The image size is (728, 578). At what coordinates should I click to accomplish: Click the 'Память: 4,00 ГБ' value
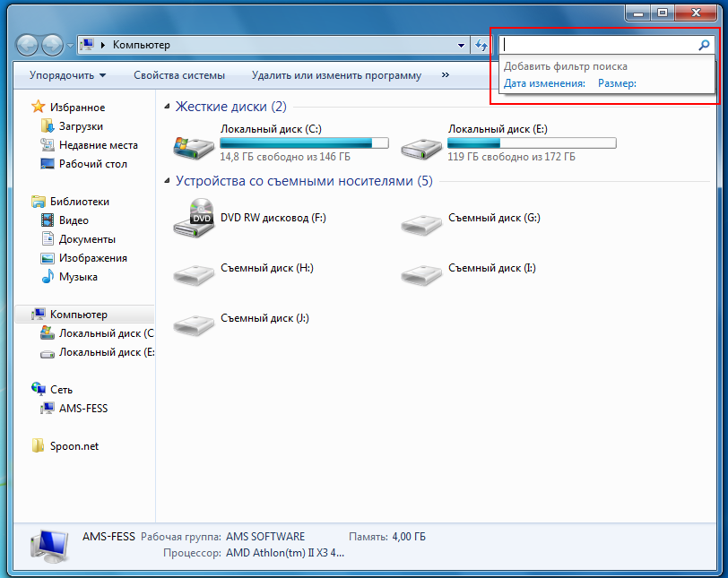pos(409,537)
